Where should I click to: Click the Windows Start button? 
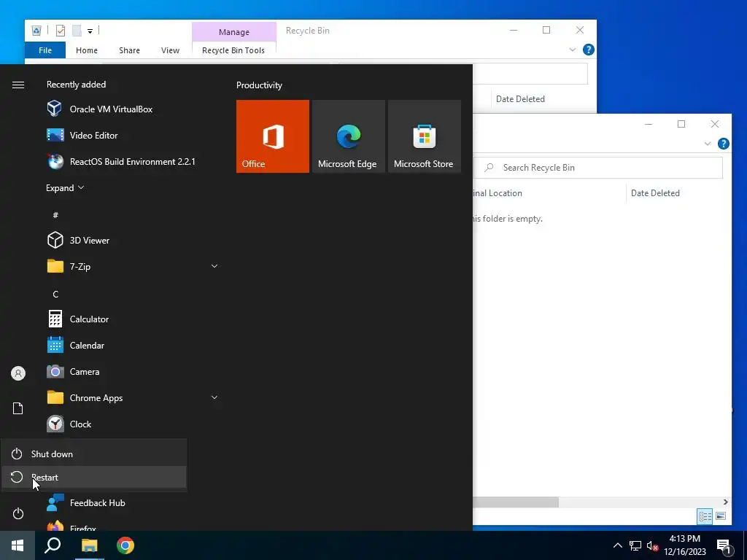point(18,545)
